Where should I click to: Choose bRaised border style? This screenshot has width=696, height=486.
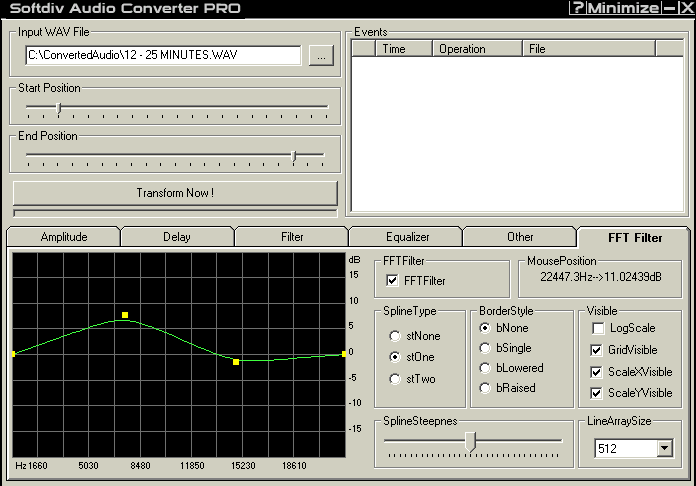(x=485, y=388)
